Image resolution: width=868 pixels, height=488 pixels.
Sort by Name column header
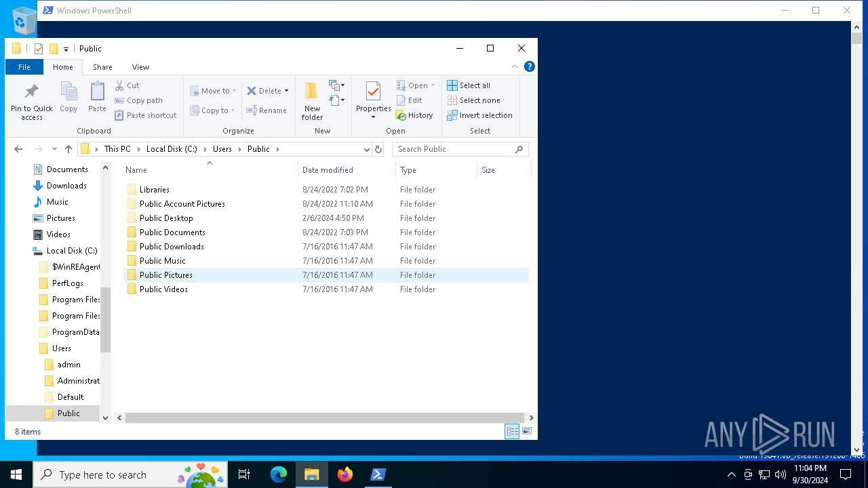210,170
